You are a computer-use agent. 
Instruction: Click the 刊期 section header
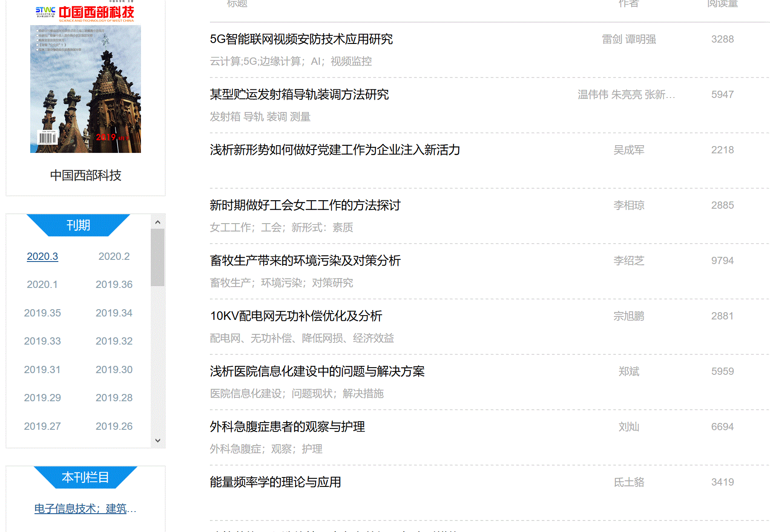78,225
